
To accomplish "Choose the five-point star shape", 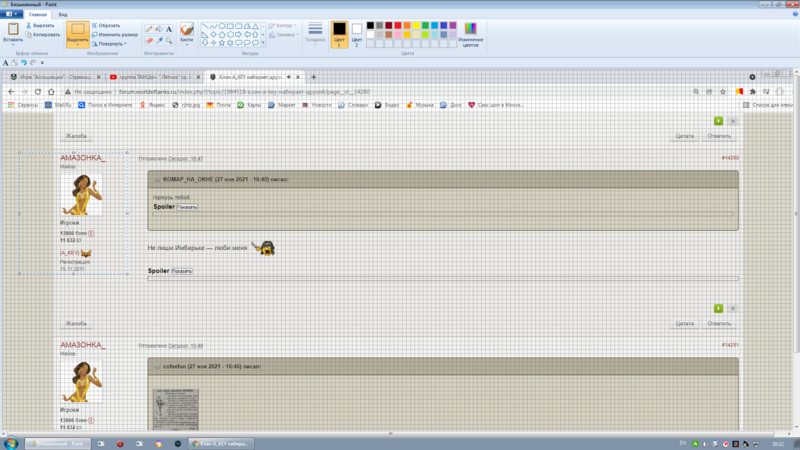I will 222,43.
